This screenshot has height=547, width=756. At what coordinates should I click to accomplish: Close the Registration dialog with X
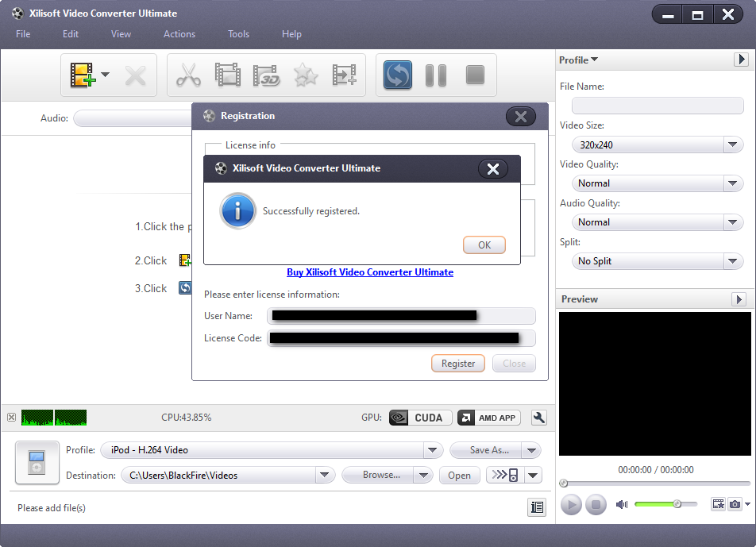pyautogui.click(x=521, y=117)
